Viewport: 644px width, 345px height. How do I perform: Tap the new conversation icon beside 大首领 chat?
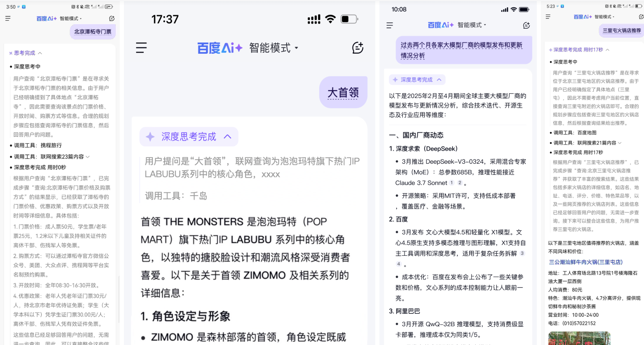(358, 48)
